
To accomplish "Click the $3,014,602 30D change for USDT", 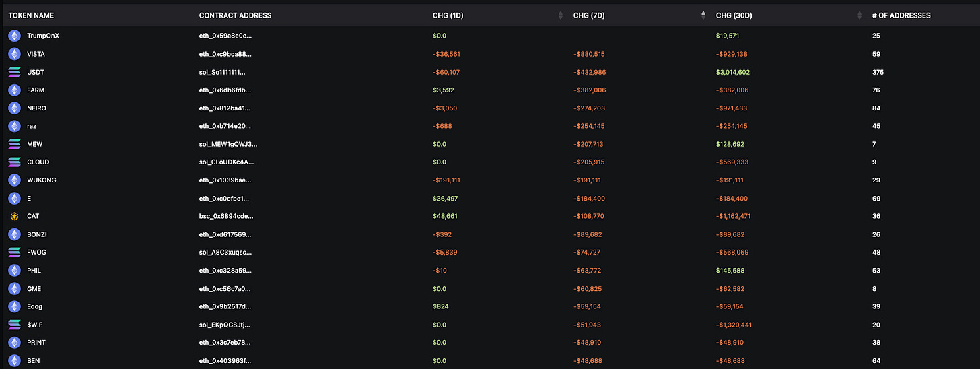I will tap(733, 72).
